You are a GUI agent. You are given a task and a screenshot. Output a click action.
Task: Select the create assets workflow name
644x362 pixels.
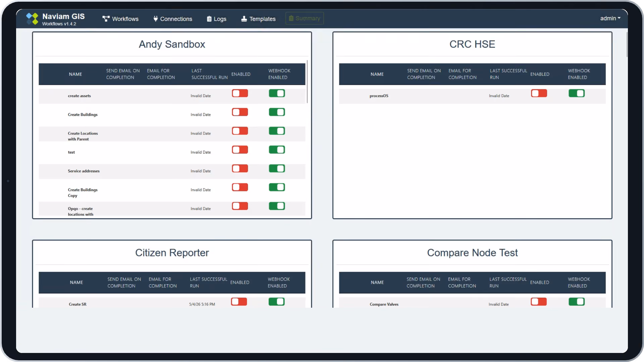pyautogui.click(x=79, y=96)
